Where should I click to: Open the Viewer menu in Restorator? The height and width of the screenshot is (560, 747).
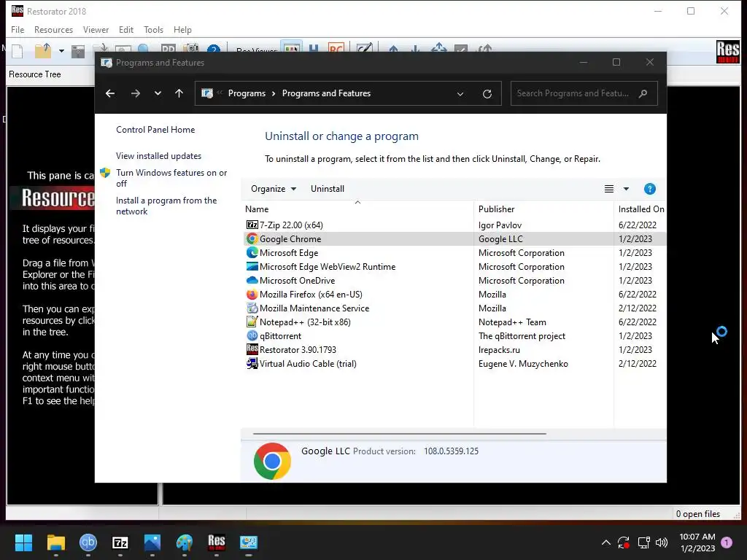click(x=96, y=29)
